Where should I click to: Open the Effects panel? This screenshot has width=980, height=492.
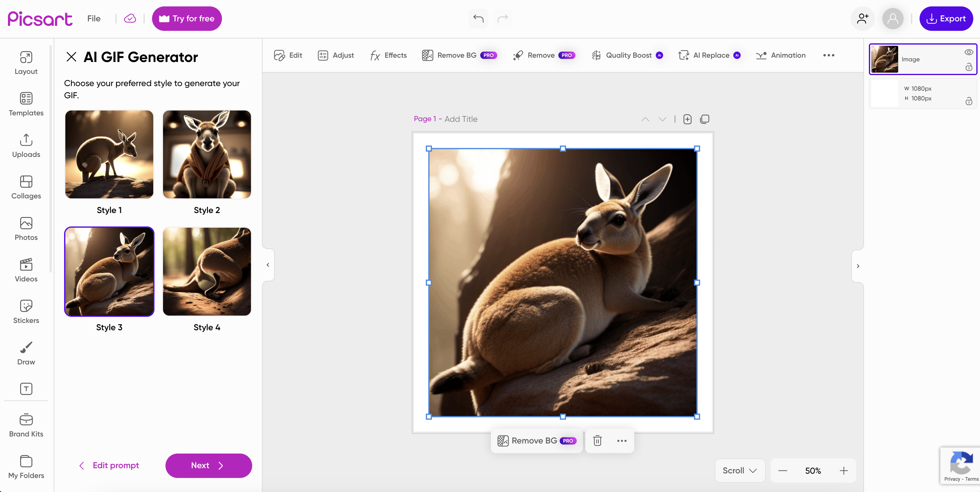(x=388, y=55)
